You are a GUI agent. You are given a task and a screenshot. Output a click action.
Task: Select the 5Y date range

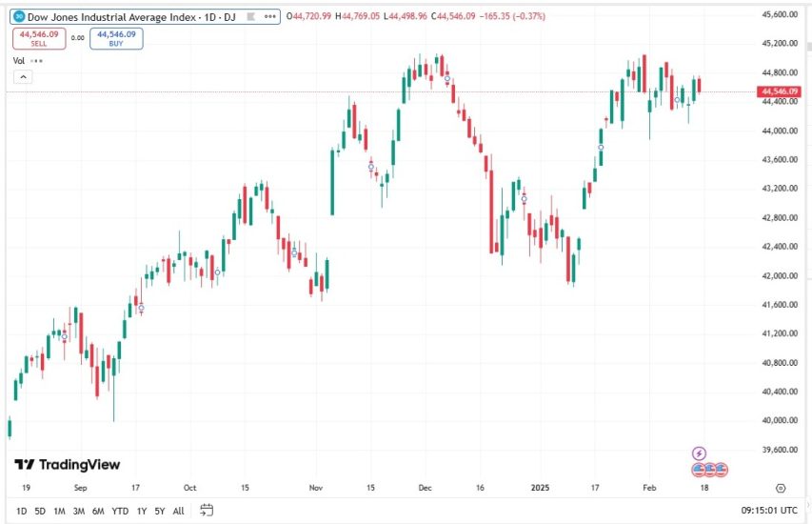160,511
